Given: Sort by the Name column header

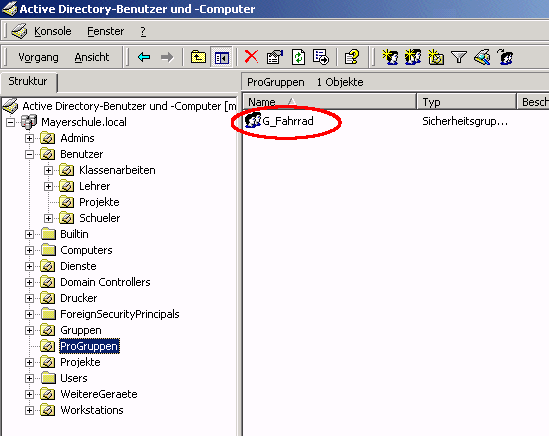Looking at the screenshot, I should click(329, 102).
